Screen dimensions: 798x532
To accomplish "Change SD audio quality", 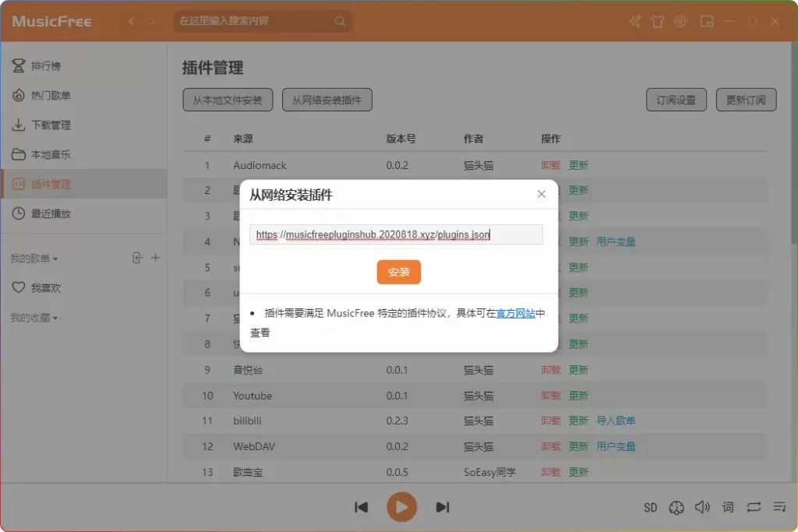I will pos(651,508).
